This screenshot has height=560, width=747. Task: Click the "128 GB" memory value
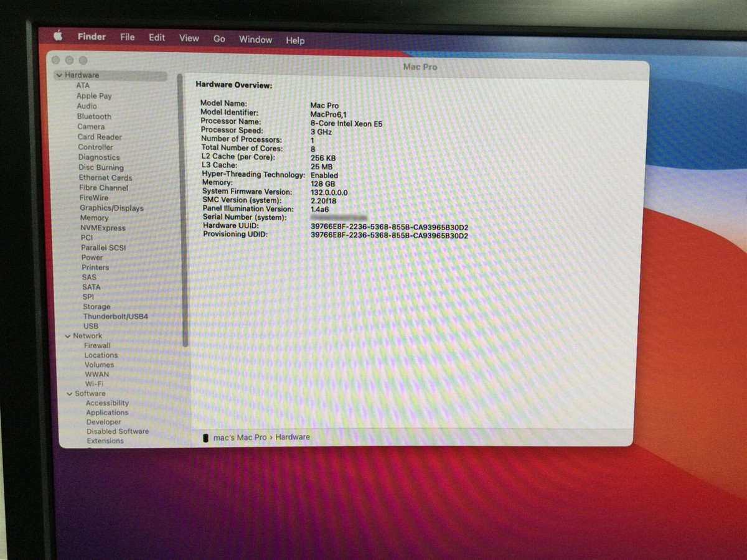(x=322, y=184)
